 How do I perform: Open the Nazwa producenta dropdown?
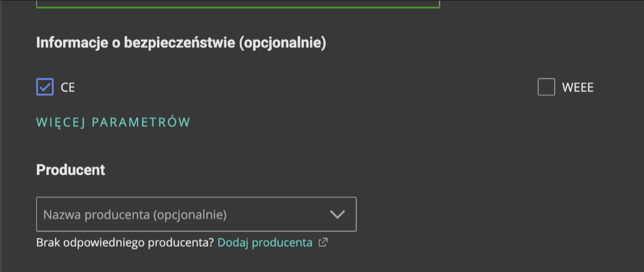tap(196, 214)
